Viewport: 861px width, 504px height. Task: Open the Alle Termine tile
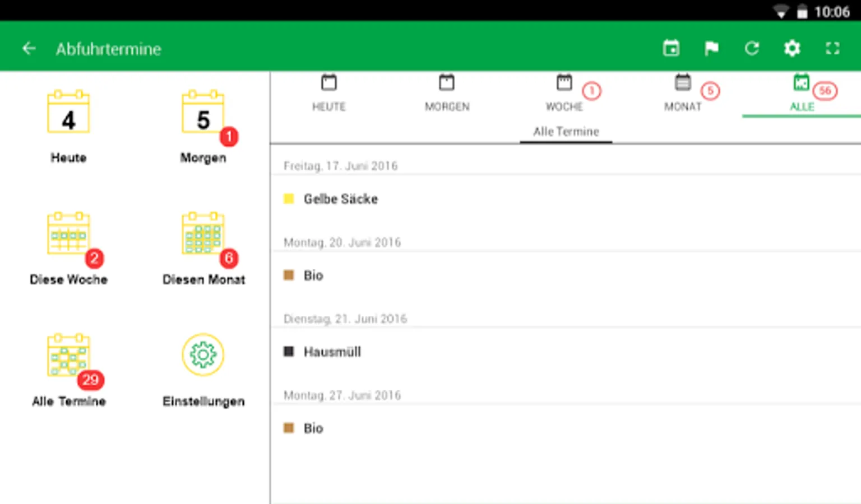pyautogui.click(x=68, y=371)
